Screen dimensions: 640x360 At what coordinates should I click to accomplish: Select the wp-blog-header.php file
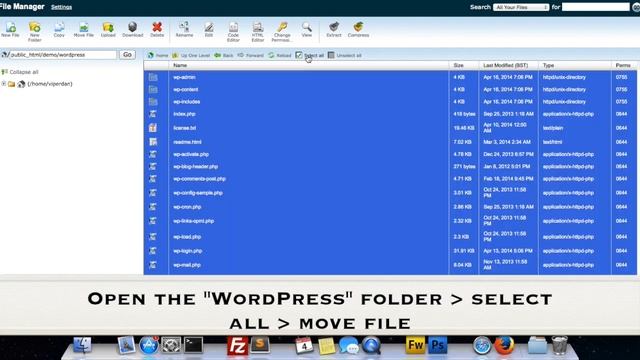coord(390,167)
